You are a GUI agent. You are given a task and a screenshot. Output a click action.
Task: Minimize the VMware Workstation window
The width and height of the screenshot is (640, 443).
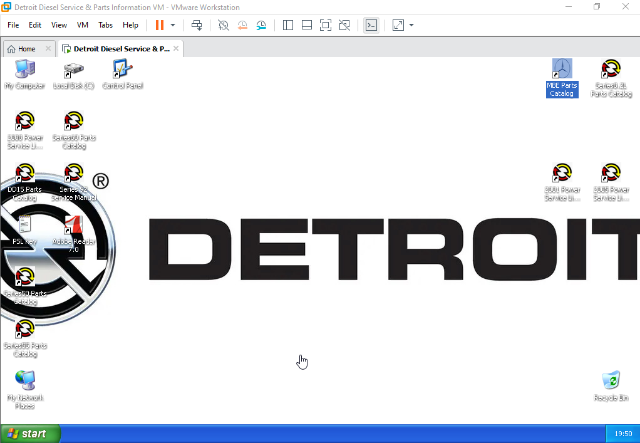(x=569, y=7)
